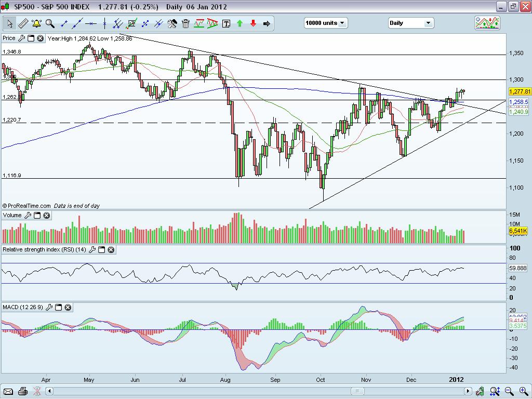Maximize the Price panel
The height and width of the screenshot is (399, 532).
31,38
